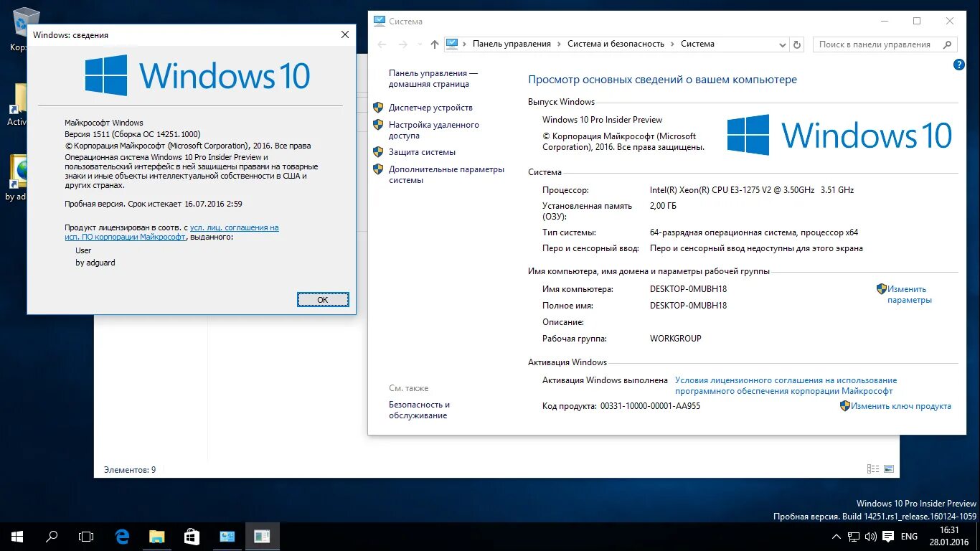Open the clock showing 16:31
Viewport: 980px width, 551px height.
coord(948,536)
